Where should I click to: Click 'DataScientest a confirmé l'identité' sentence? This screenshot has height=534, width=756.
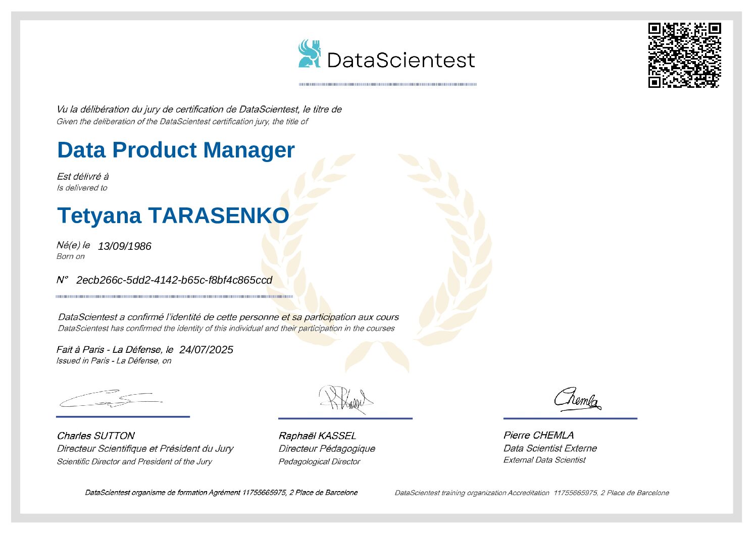228,317
